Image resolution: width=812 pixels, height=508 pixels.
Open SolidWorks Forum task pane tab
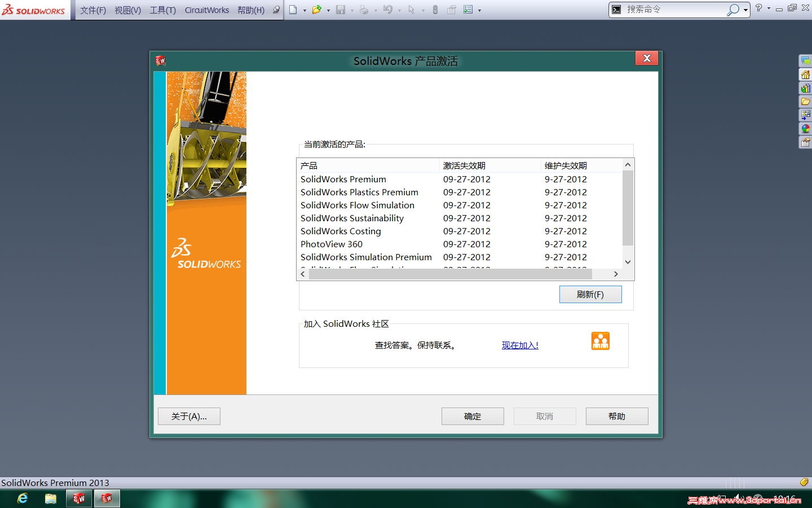click(x=805, y=61)
